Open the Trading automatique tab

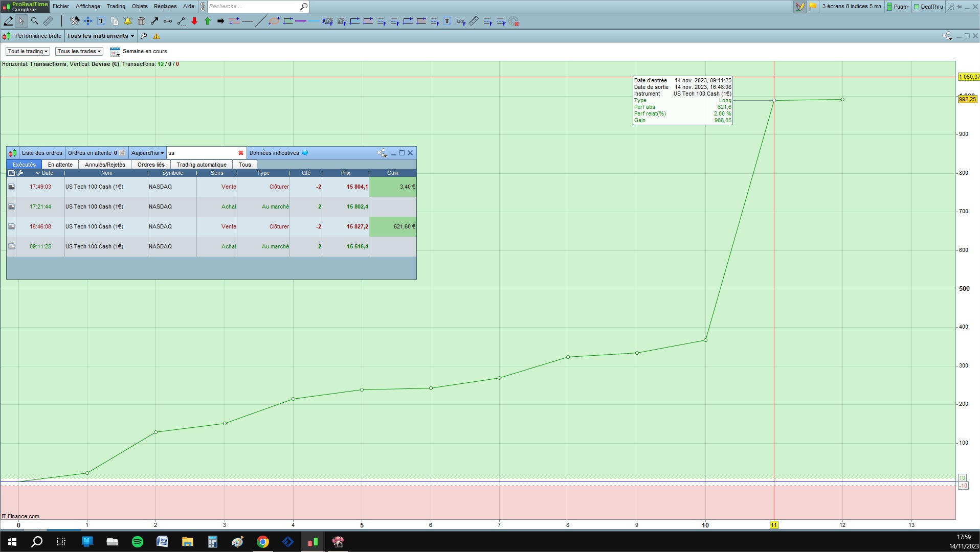(202, 165)
